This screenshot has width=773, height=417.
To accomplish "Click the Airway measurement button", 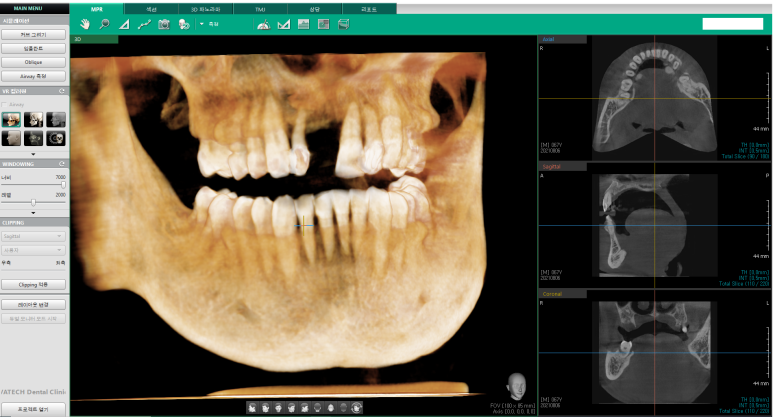I will (34, 75).
